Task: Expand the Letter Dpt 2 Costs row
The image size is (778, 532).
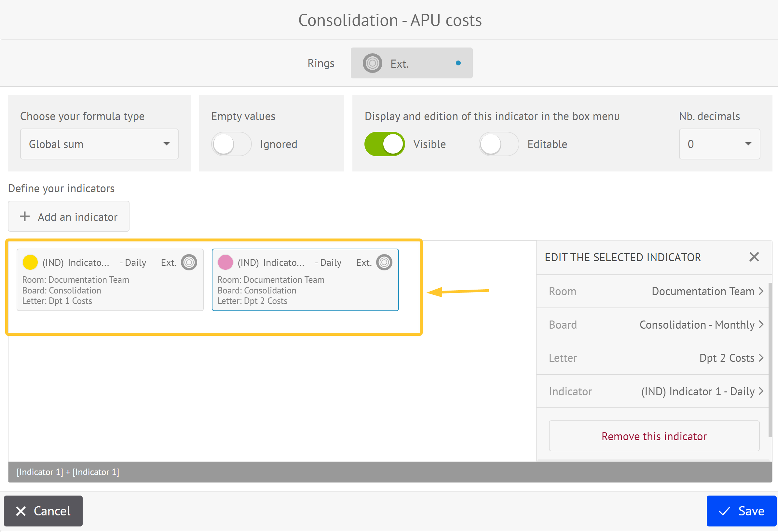Action: 652,358
